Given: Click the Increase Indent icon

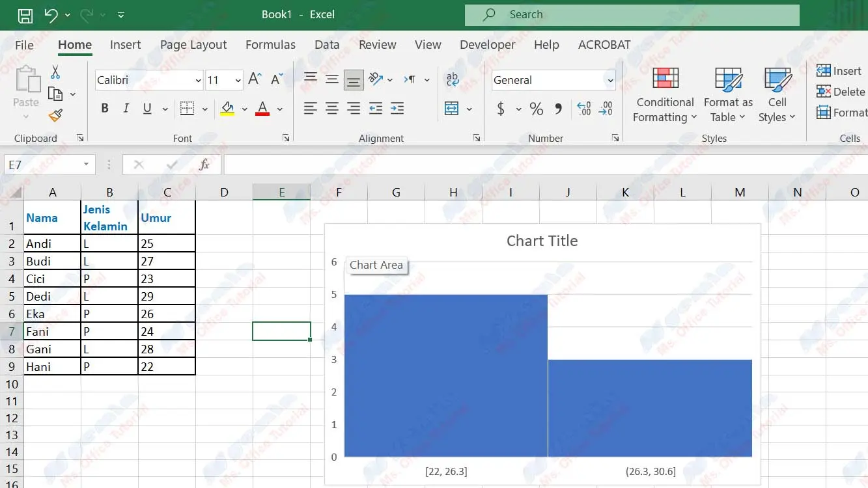Looking at the screenshot, I should (x=397, y=109).
